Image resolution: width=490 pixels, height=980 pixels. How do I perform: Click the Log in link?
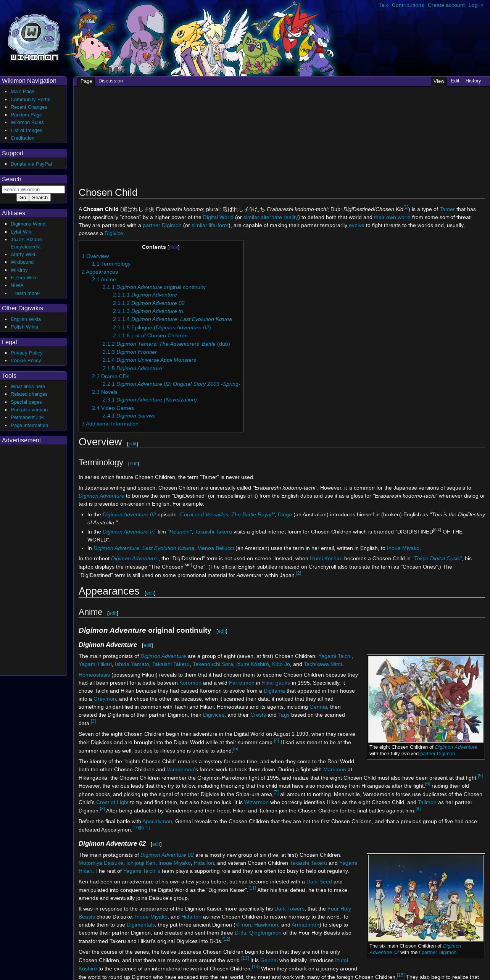click(476, 5)
